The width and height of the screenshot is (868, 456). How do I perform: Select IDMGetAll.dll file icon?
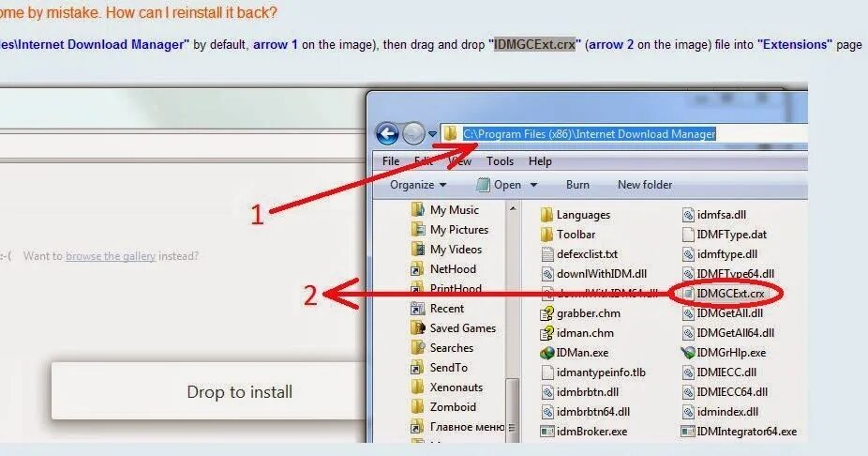pos(688,313)
